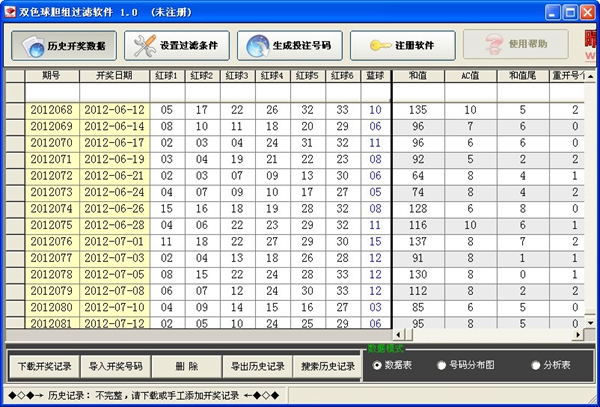Select date cell 2012-07-05
600x407 pixels.
click(x=114, y=275)
